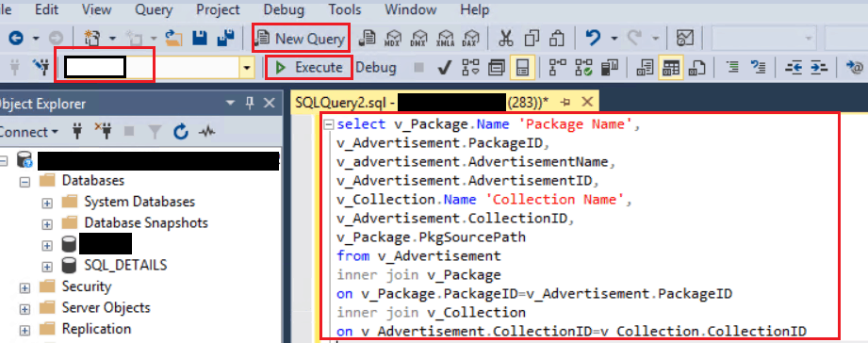Click the Paste clipboard icon
The width and height of the screenshot is (868, 343).
(556, 39)
